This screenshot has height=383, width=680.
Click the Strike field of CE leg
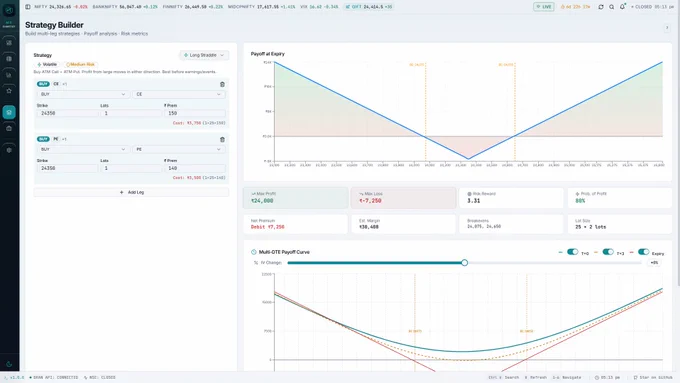coord(67,113)
